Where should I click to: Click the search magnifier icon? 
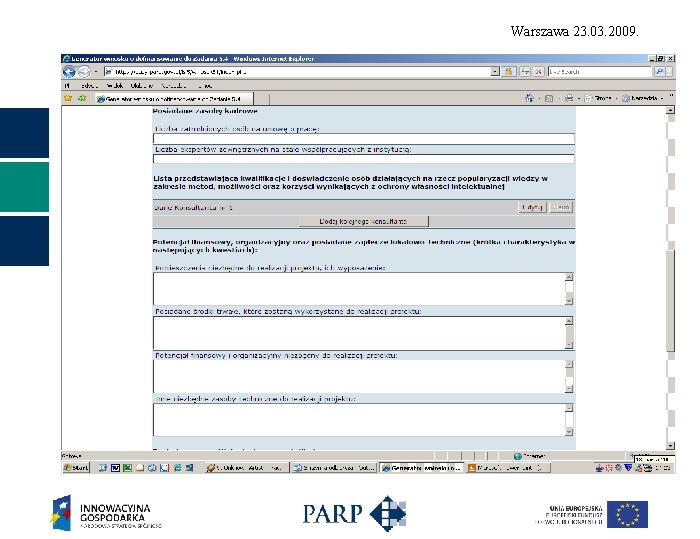(x=659, y=71)
